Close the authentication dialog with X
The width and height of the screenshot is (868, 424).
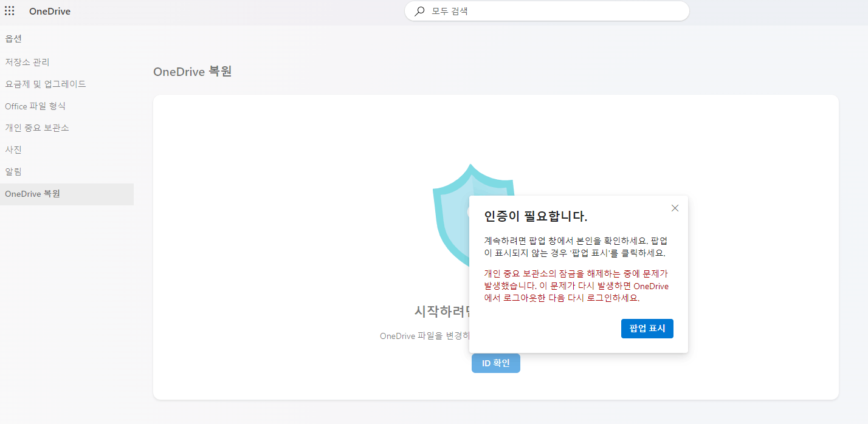(675, 208)
